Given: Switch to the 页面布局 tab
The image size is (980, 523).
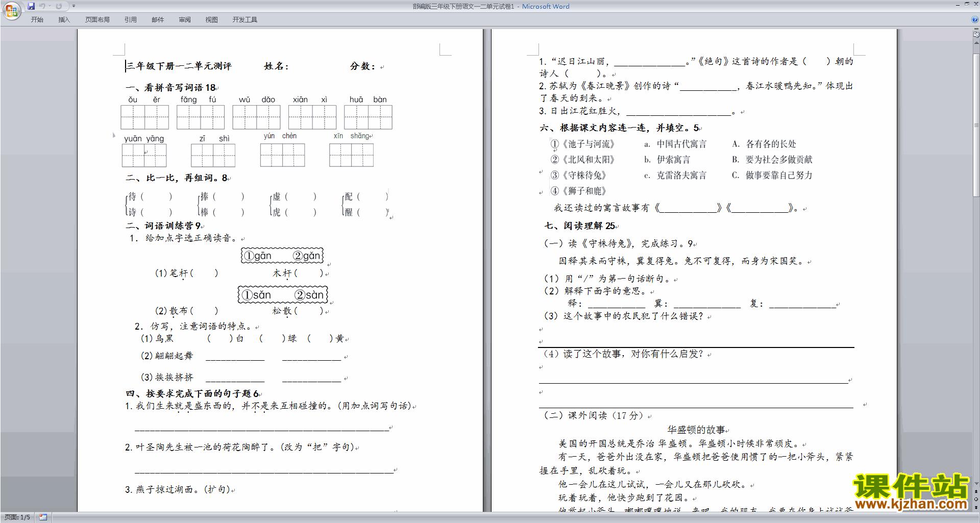Looking at the screenshot, I should click(97, 20).
